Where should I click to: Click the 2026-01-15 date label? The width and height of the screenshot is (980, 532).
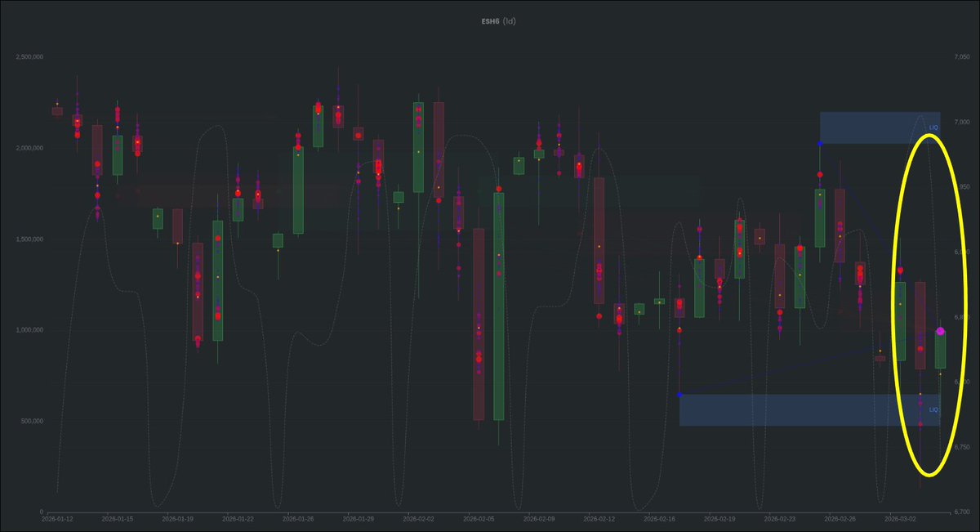pyautogui.click(x=118, y=518)
